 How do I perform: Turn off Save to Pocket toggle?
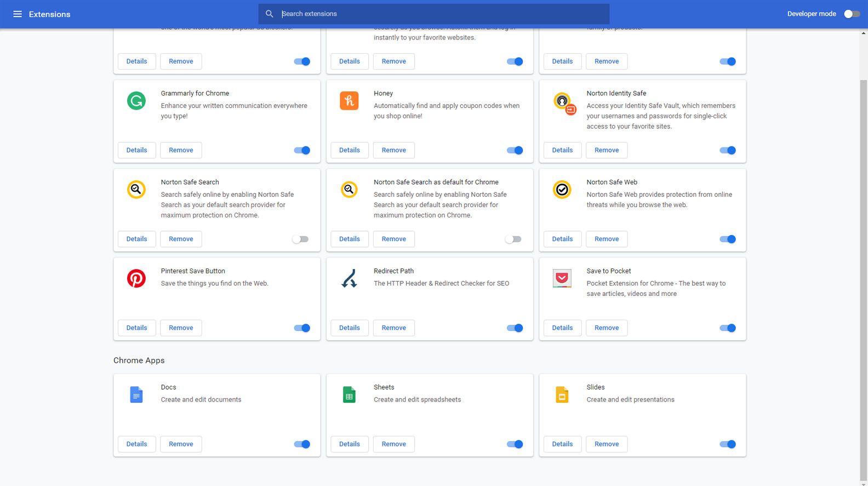click(728, 328)
